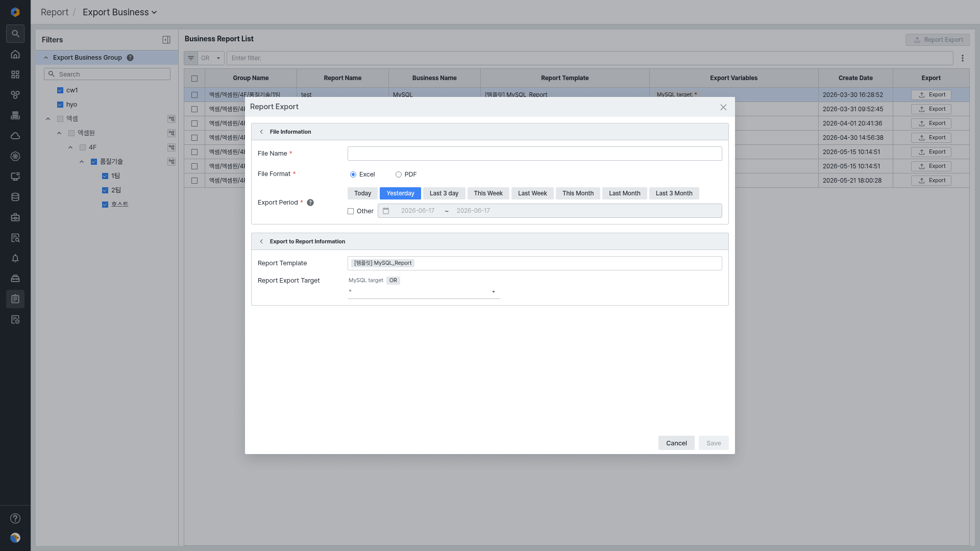The height and width of the screenshot is (551, 980).
Task: Enable the Other export period checkbox
Action: pyautogui.click(x=351, y=211)
